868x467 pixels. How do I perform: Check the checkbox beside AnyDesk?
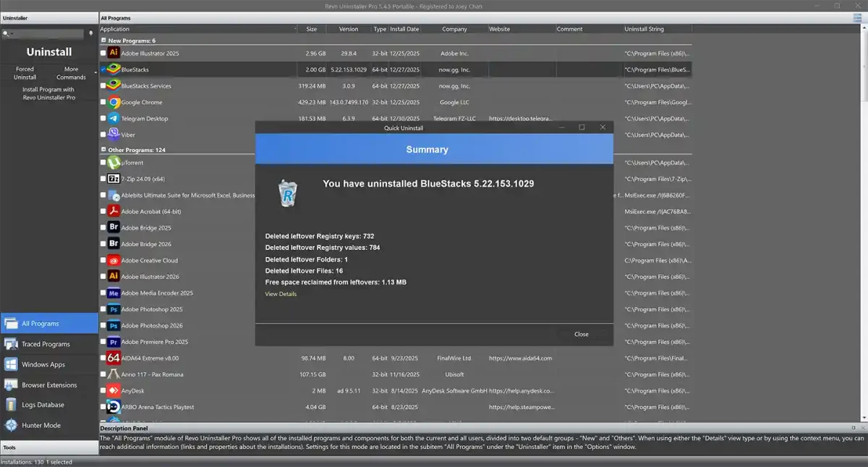pyautogui.click(x=101, y=390)
